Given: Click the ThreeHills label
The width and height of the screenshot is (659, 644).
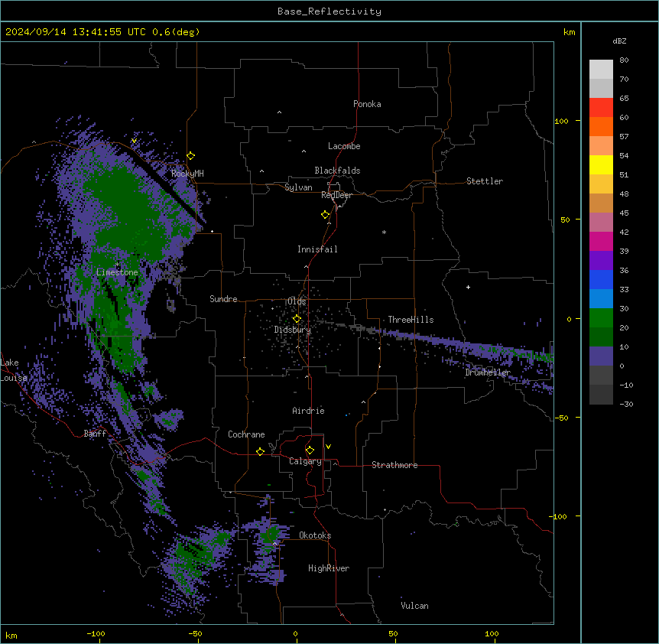Looking at the screenshot, I should click(411, 320).
